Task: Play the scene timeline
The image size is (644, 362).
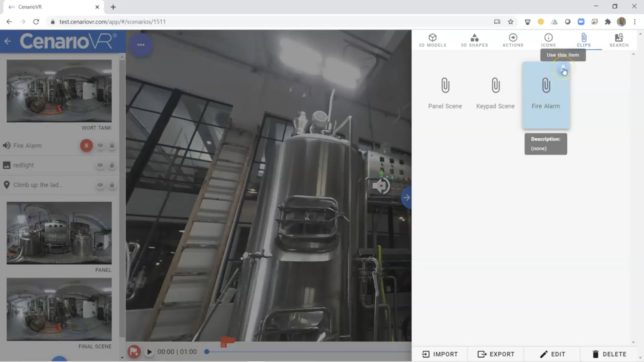Action: 150,352
